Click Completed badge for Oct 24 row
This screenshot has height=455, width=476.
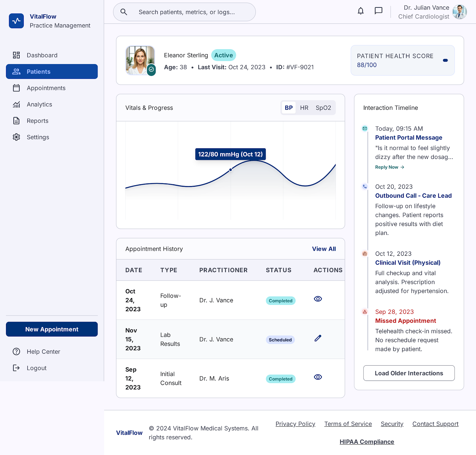[x=281, y=301]
